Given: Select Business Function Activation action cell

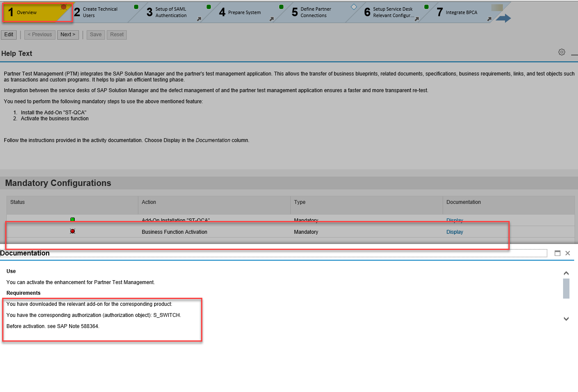Looking at the screenshot, I should click(175, 232).
